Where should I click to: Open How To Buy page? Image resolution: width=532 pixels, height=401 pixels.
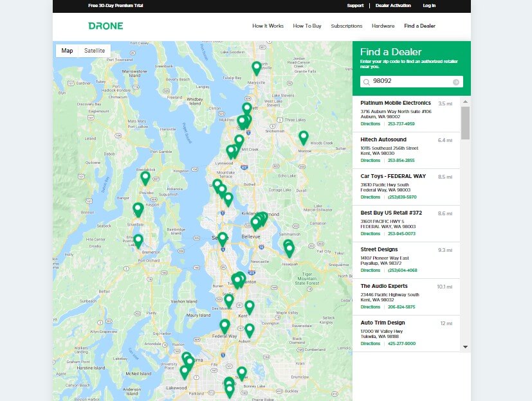coord(307,26)
